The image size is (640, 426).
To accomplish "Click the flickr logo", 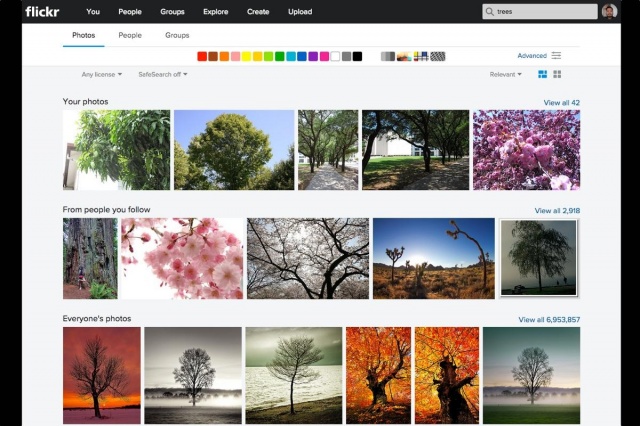I will click(42, 11).
